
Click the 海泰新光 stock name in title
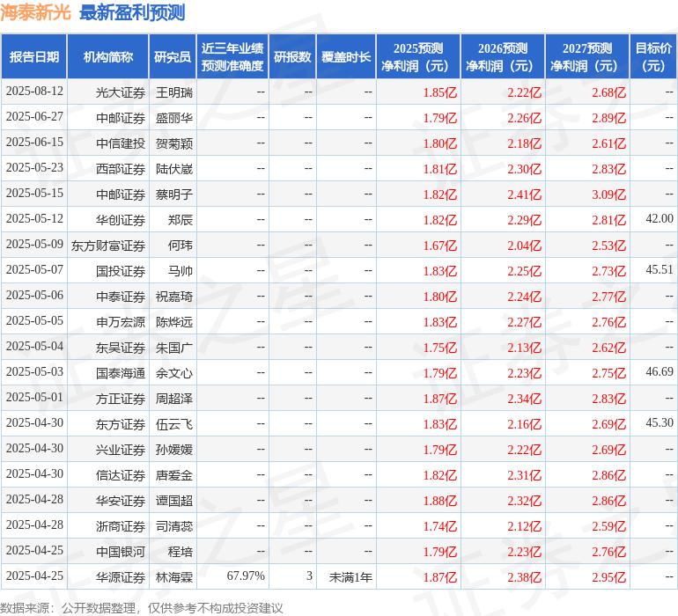pos(37,13)
